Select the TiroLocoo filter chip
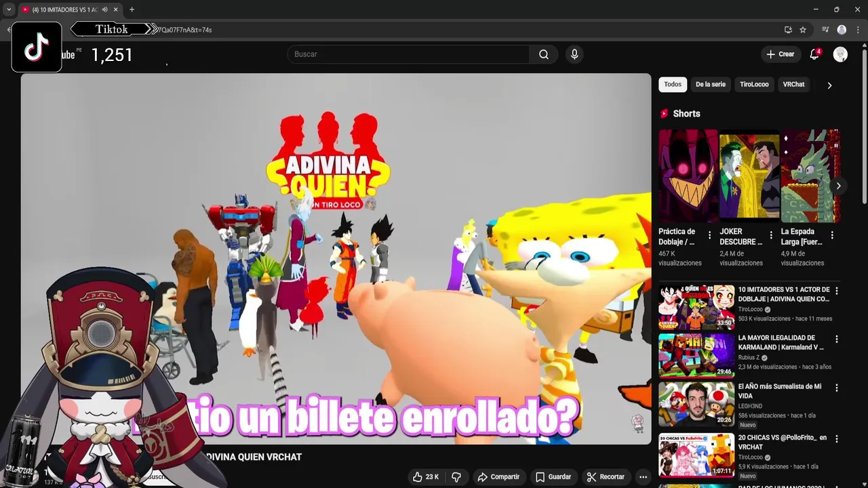The image size is (868, 488). (754, 85)
